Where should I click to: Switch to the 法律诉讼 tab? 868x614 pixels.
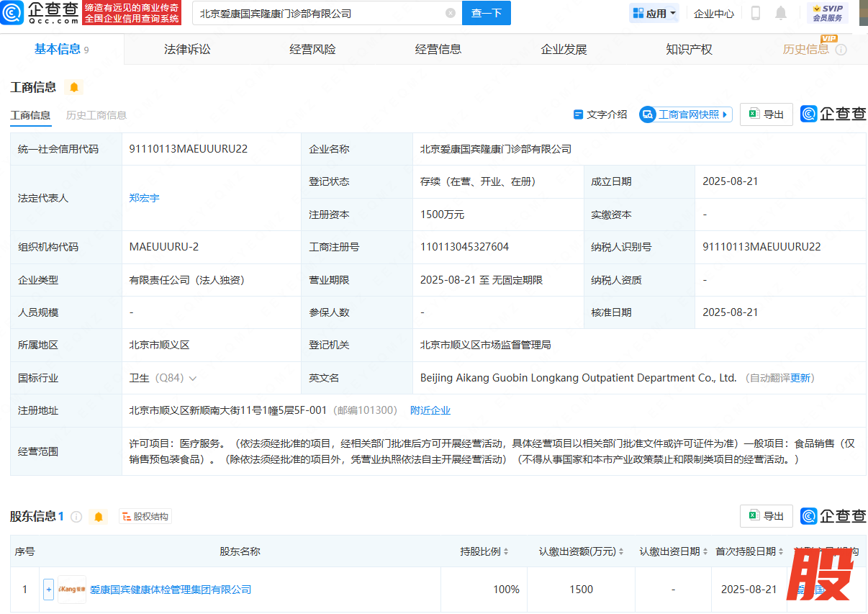click(187, 49)
